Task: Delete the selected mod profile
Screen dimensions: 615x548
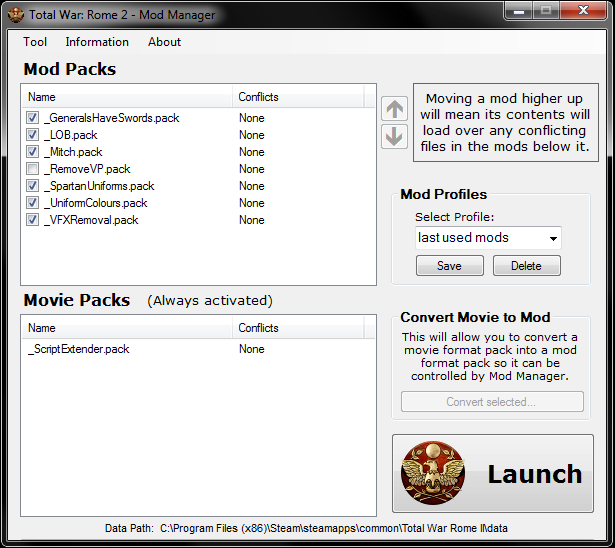Action: click(x=527, y=266)
